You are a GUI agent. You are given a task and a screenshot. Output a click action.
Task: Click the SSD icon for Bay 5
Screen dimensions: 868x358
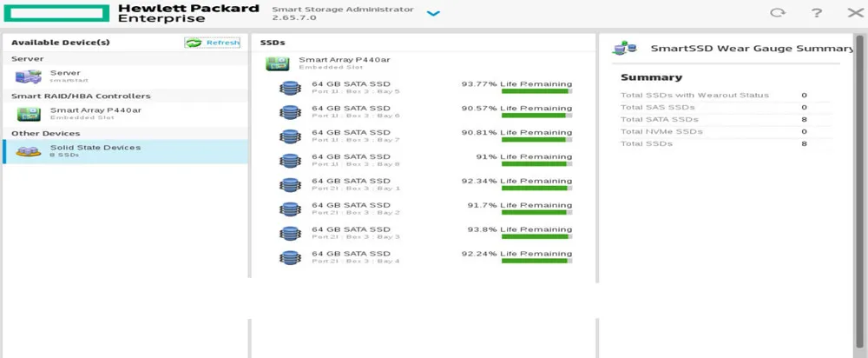tap(290, 88)
